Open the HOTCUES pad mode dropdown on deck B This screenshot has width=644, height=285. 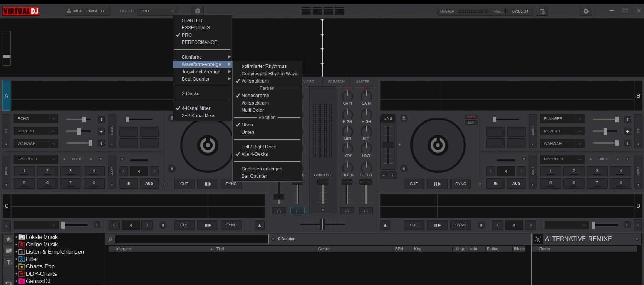[x=562, y=159]
